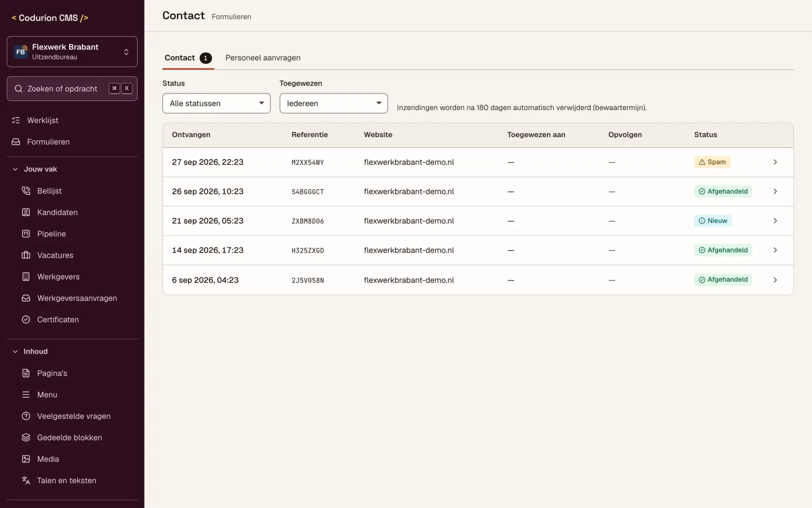812x508 pixels.
Task: Click the Ontvangen column header
Action: pyautogui.click(x=191, y=135)
